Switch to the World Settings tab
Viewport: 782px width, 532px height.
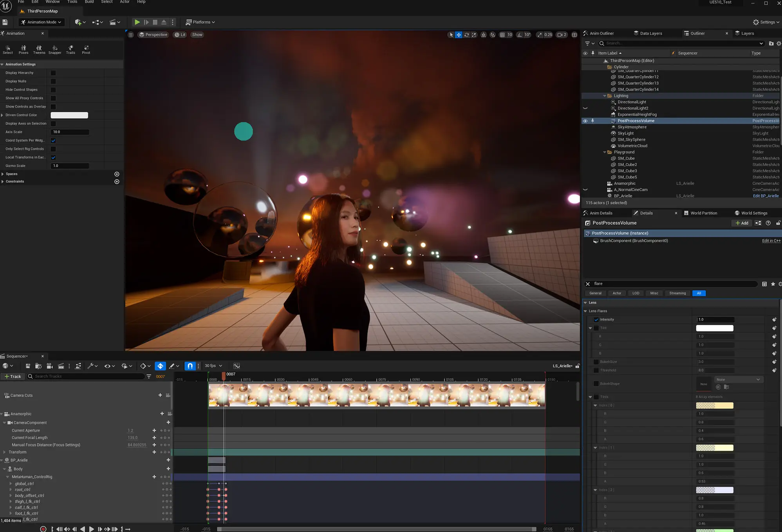(x=753, y=213)
